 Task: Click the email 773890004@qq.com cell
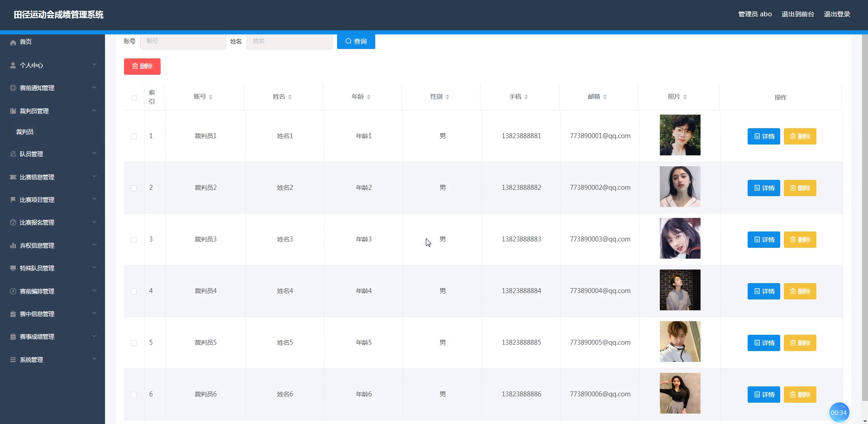pyautogui.click(x=600, y=291)
